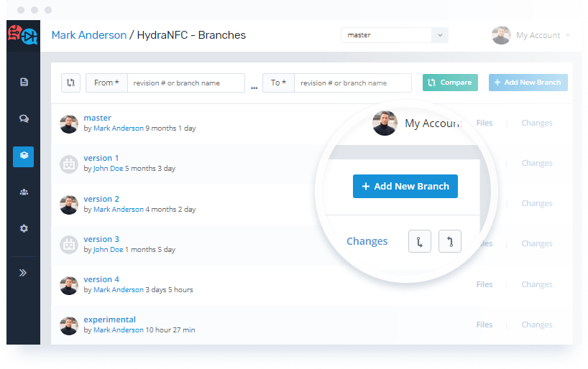Click John Doe author in version 3 row

[x=108, y=250]
